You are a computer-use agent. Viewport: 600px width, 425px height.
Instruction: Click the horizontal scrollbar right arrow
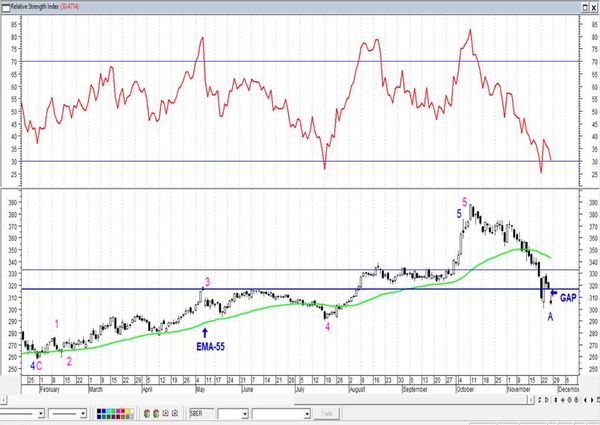pyautogui.click(x=531, y=400)
